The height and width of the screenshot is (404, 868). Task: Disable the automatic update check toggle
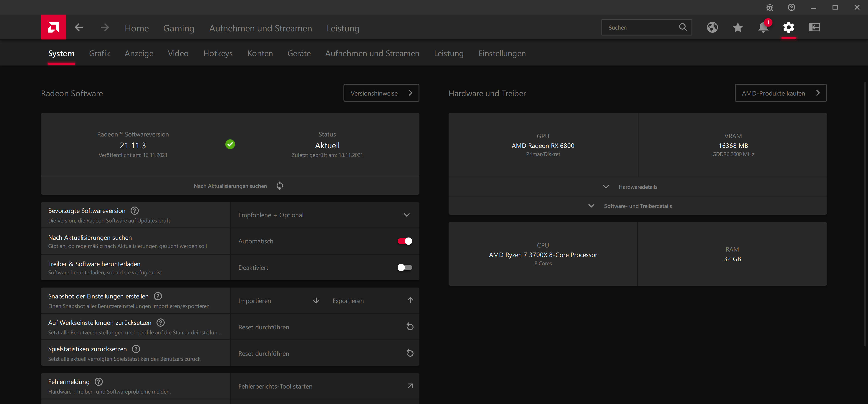[405, 241]
